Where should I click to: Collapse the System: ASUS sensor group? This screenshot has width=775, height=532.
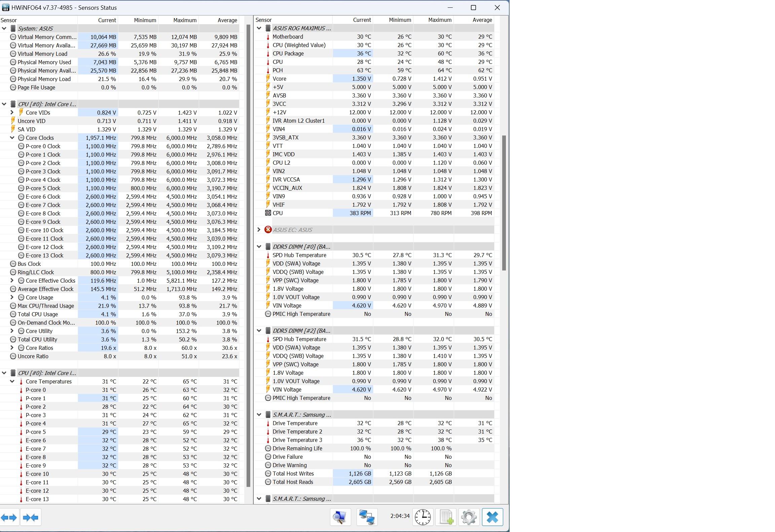coord(4,29)
